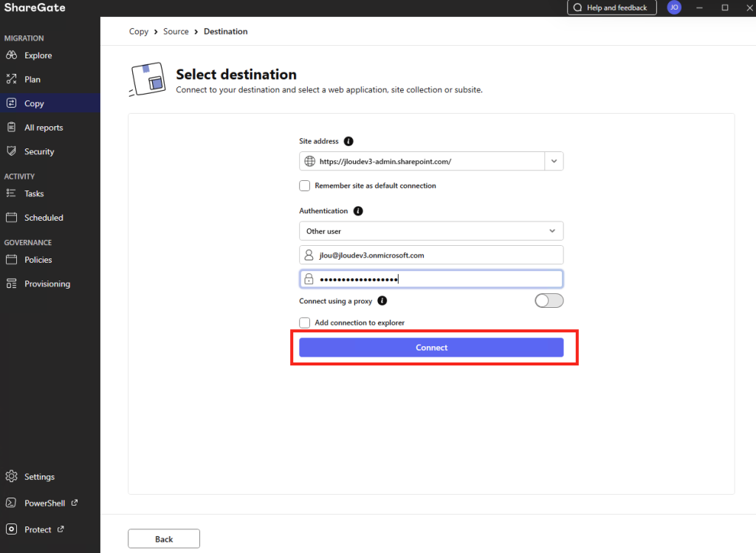The image size is (756, 553).
Task: Click the PowerShell terminal icon
Action: coord(12,503)
